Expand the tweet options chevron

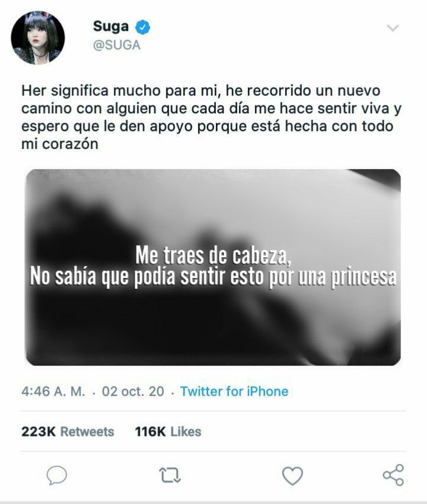[393, 28]
